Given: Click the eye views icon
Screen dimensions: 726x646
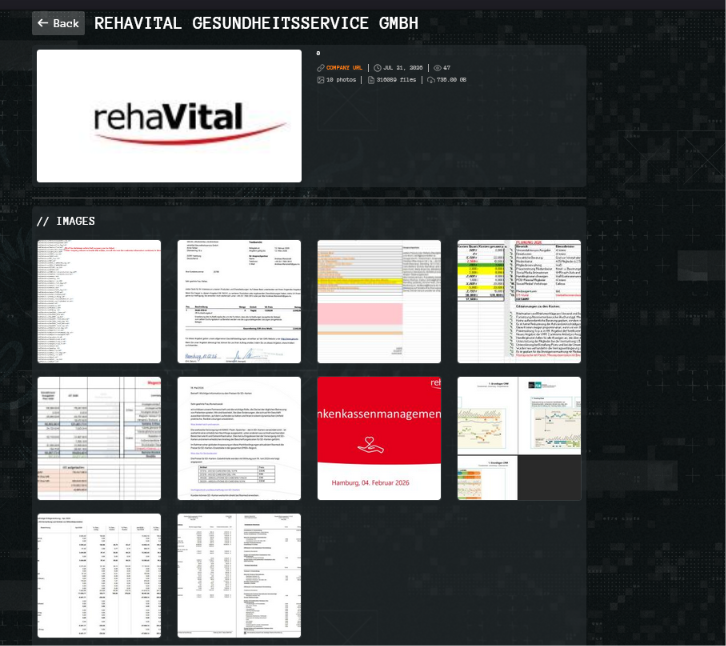Looking at the screenshot, I should pos(438,68).
